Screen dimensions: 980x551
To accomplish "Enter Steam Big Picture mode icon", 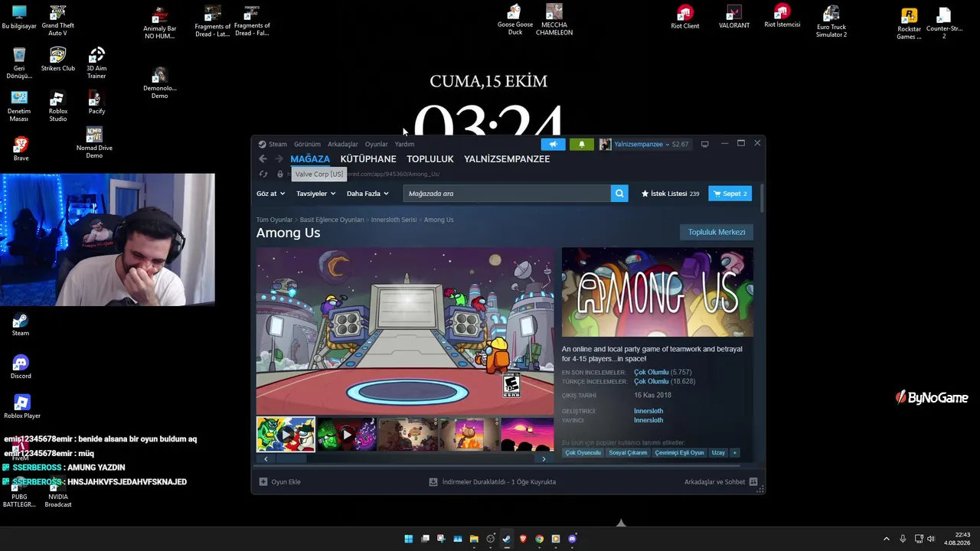I will pos(704,144).
